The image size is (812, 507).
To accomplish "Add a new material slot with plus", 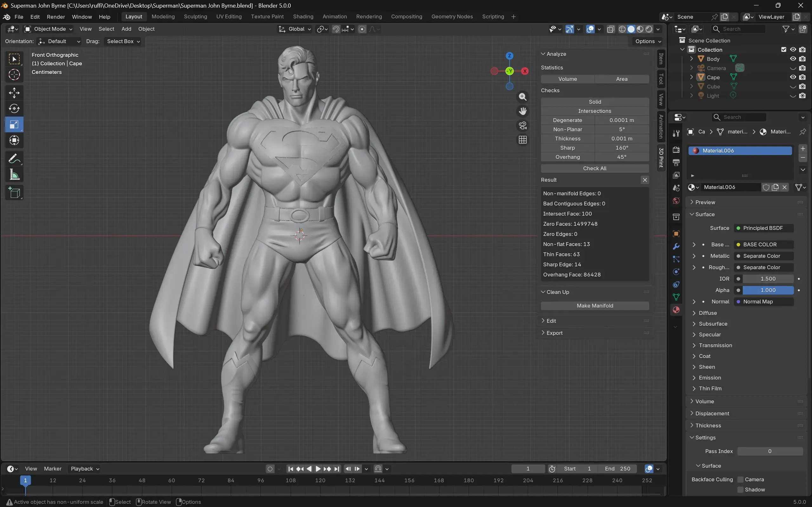I will 803,148.
